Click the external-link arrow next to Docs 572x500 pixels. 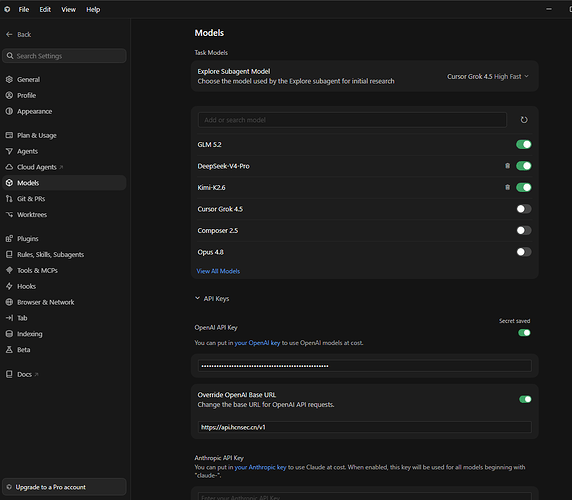[36, 375]
